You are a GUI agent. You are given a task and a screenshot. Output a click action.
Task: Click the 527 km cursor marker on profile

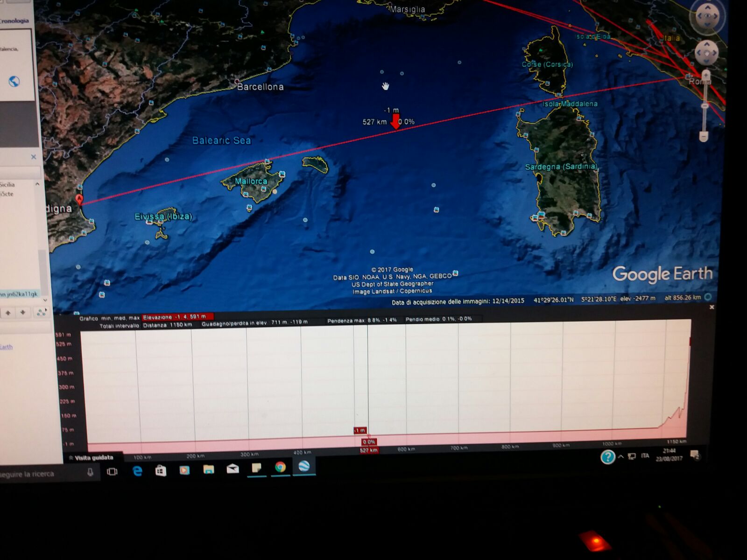(x=368, y=450)
